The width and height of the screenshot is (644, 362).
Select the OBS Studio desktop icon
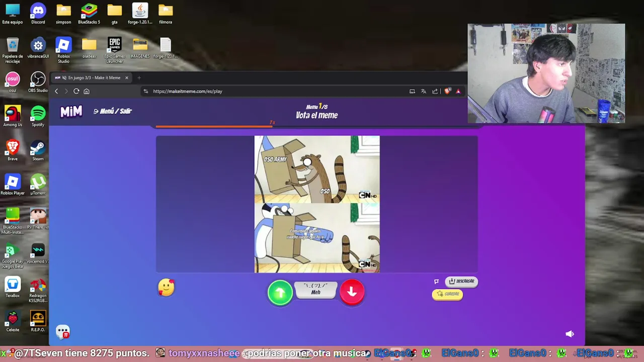pos(38,82)
